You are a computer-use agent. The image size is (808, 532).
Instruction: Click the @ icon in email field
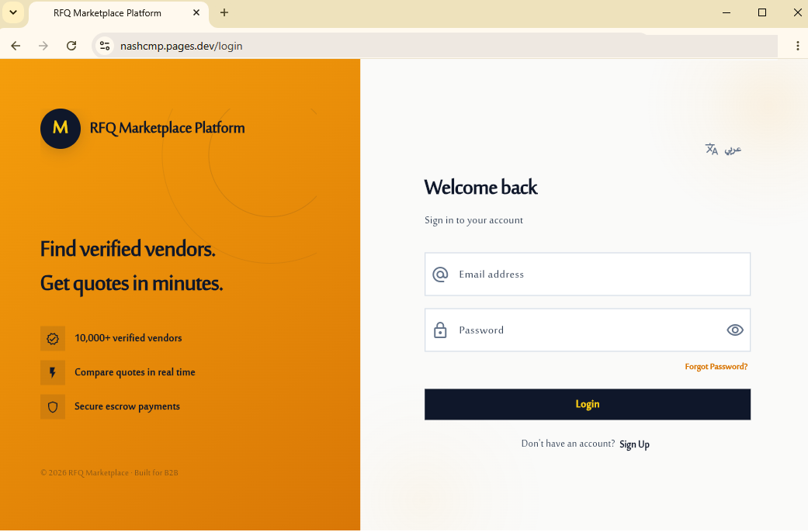click(x=440, y=275)
